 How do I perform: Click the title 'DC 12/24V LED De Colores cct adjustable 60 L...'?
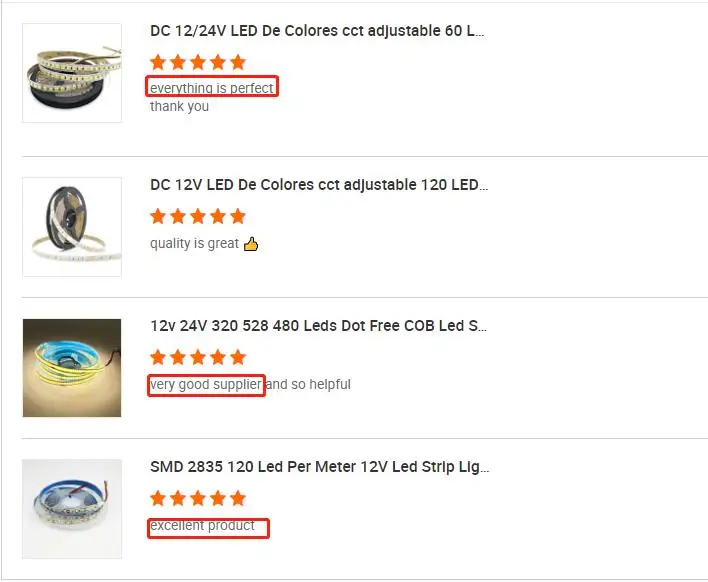click(x=317, y=31)
